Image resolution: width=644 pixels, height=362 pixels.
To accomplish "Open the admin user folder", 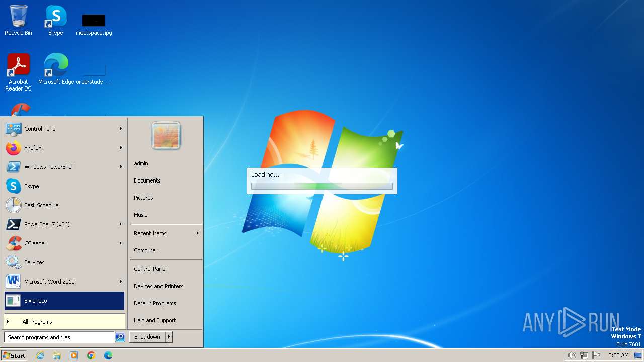I will 166,163.
